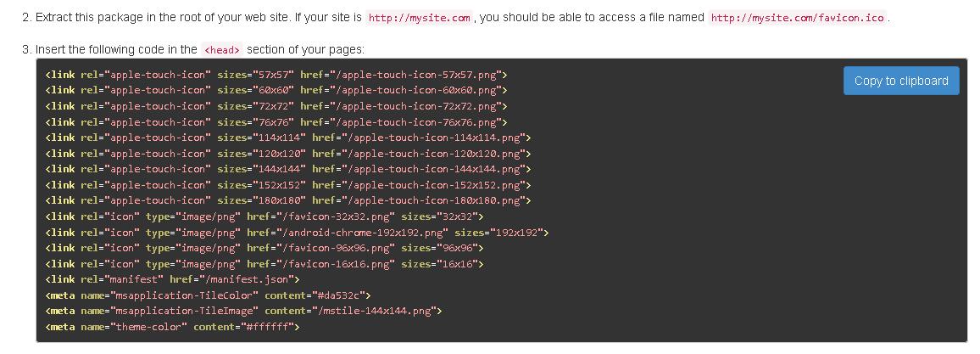Click the apple-touch-icon 120x120 code line

pos(288,154)
